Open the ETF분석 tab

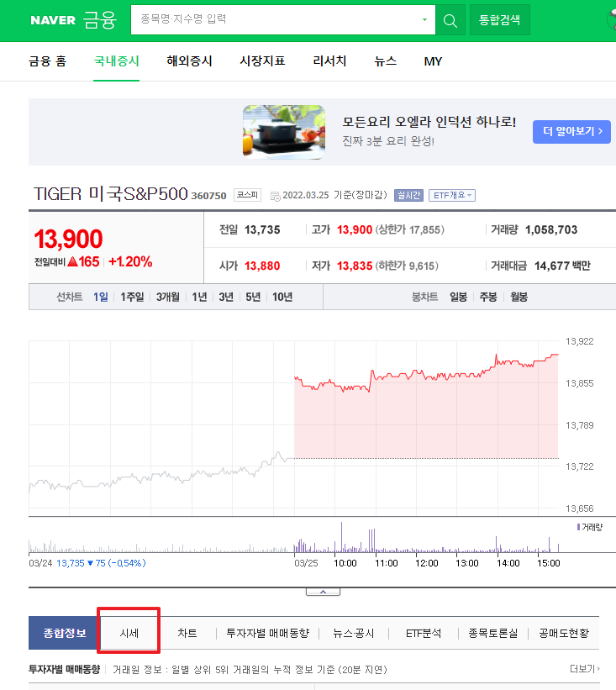tap(424, 633)
